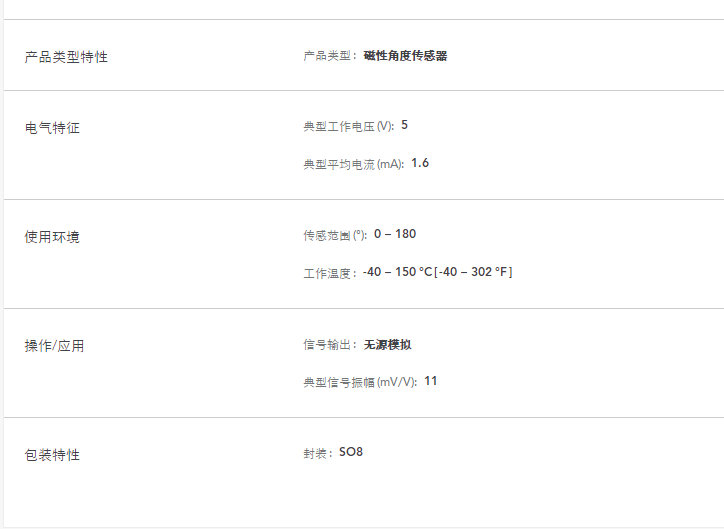Click the 典型平均电流 (mA) label
Viewport: 724px width, 529px height.
pos(353,164)
